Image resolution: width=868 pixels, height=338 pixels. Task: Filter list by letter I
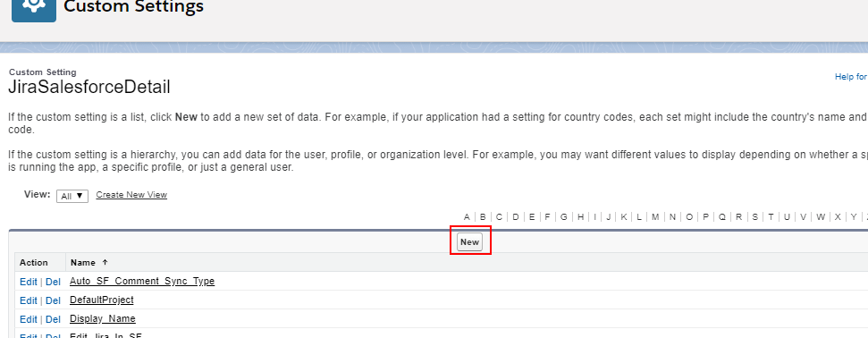595,216
